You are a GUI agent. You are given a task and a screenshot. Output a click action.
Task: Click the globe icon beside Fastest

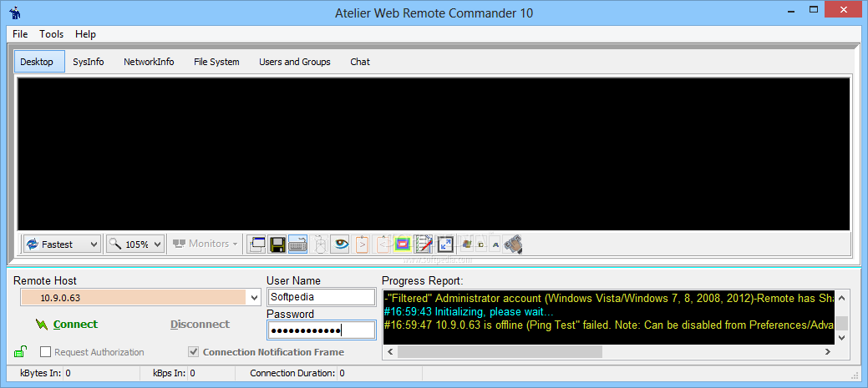pos(32,244)
